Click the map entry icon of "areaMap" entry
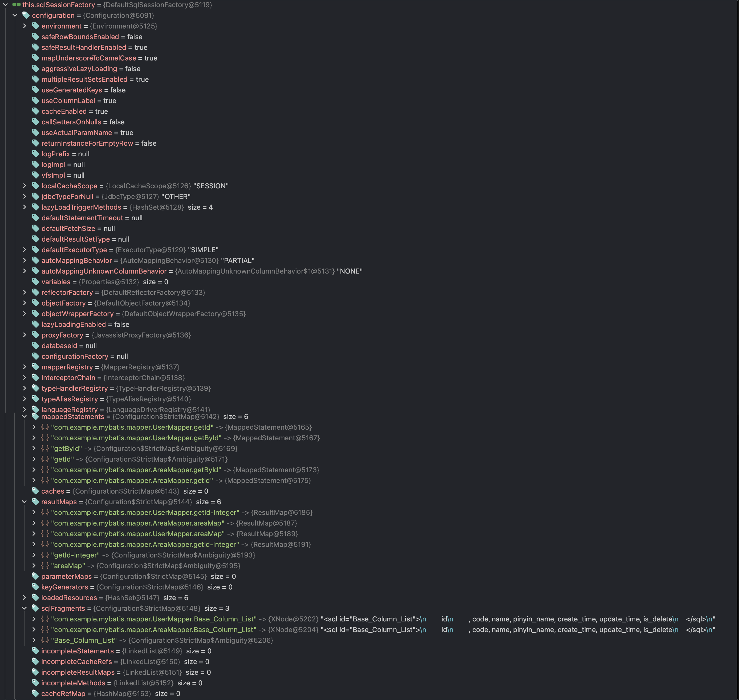Screen dimensions: 739x700 click(45, 566)
